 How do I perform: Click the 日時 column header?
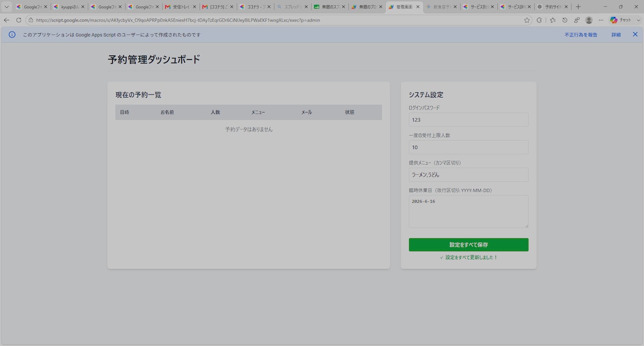(x=125, y=112)
